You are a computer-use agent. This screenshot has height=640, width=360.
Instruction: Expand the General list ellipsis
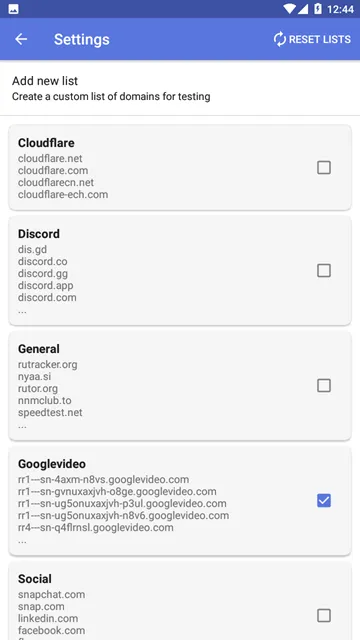tap(22, 427)
